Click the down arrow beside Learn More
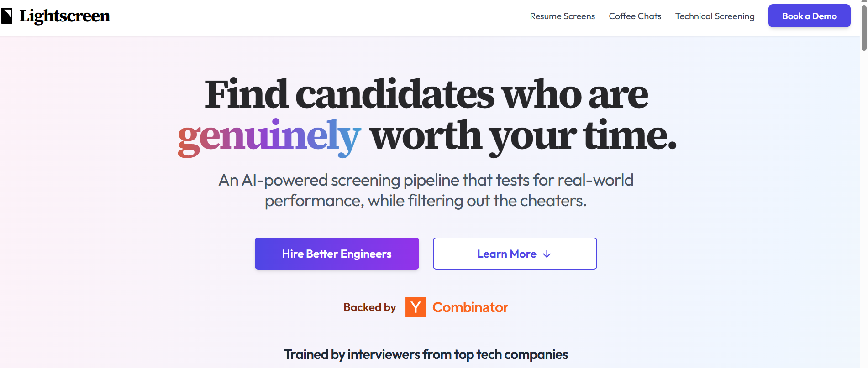Image resolution: width=868 pixels, height=368 pixels. (x=547, y=254)
